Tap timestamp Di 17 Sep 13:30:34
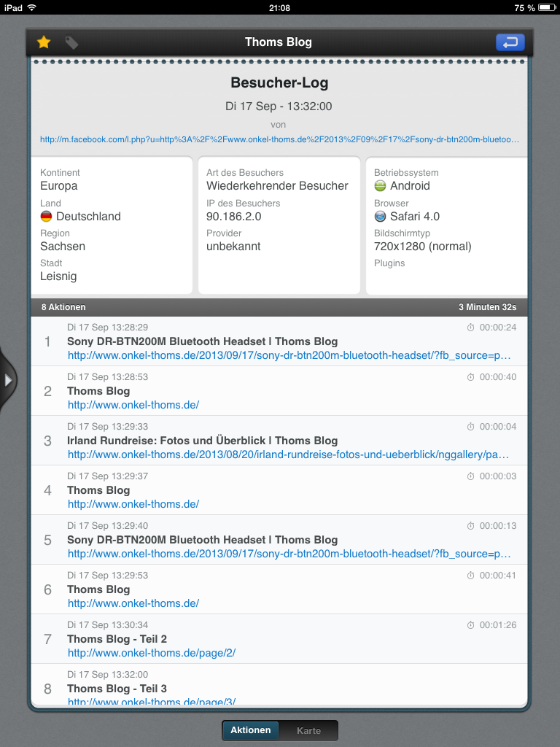 point(108,624)
